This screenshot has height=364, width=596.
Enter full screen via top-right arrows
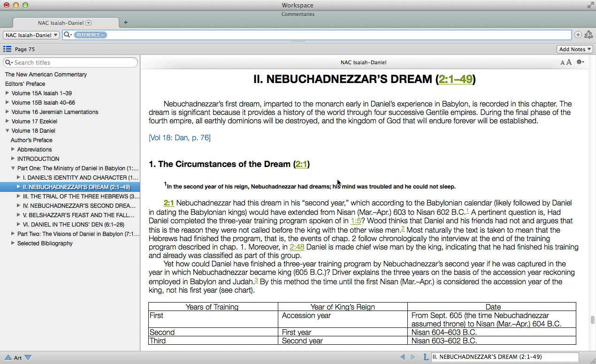click(x=590, y=6)
